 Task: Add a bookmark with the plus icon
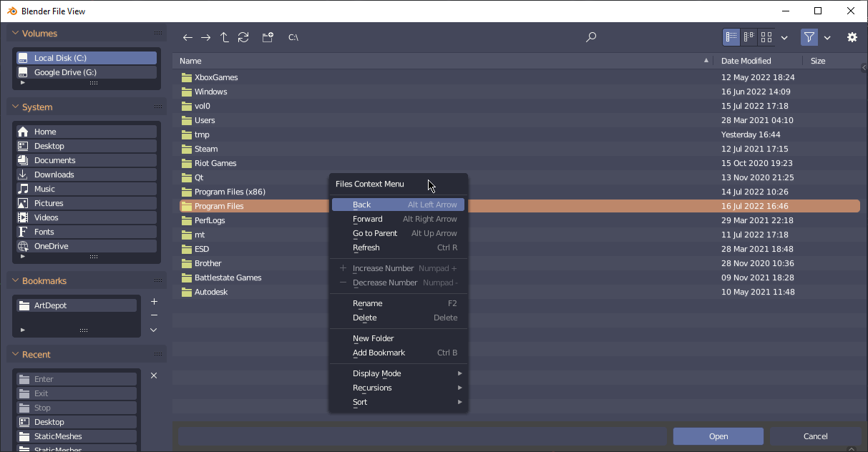click(x=154, y=302)
